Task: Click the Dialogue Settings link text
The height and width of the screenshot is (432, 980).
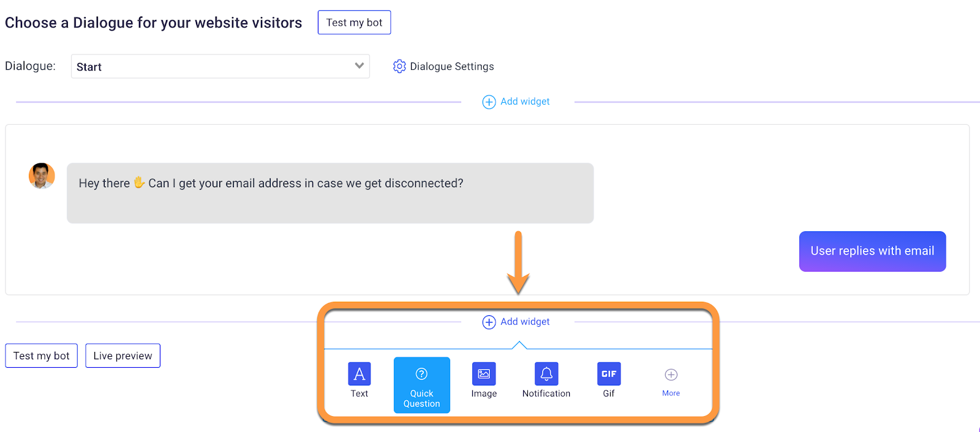Action: (x=452, y=66)
